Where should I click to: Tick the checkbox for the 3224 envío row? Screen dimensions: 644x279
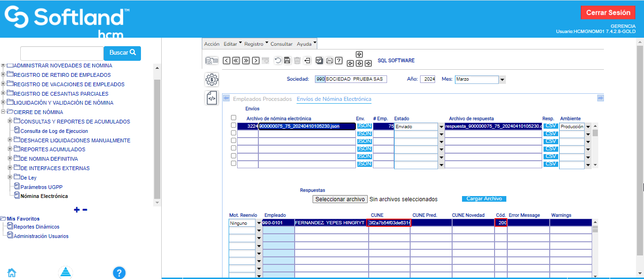[233, 126]
